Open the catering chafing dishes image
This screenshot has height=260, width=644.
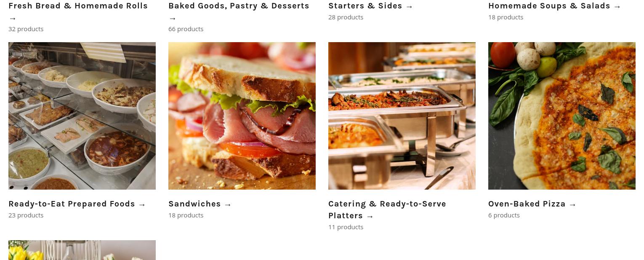pyautogui.click(x=402, y=116)
